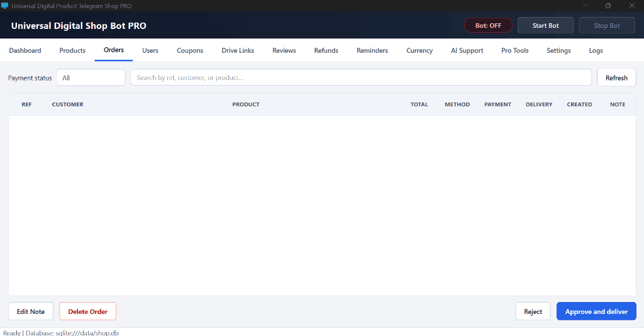Open the Settings tab

[558, 50]
